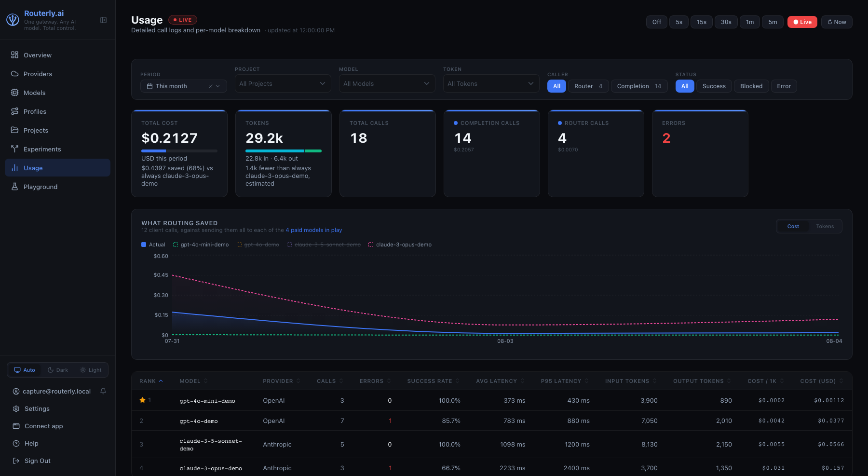Switch chart to Tokens tab
The height and width of the screenshot is (476, 868).
point(825,226)
